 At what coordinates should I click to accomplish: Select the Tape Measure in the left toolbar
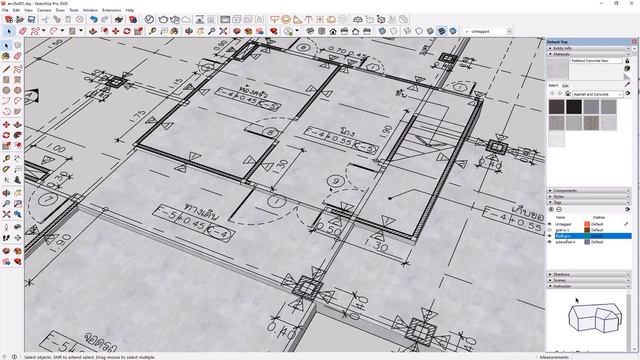point(6,158)
